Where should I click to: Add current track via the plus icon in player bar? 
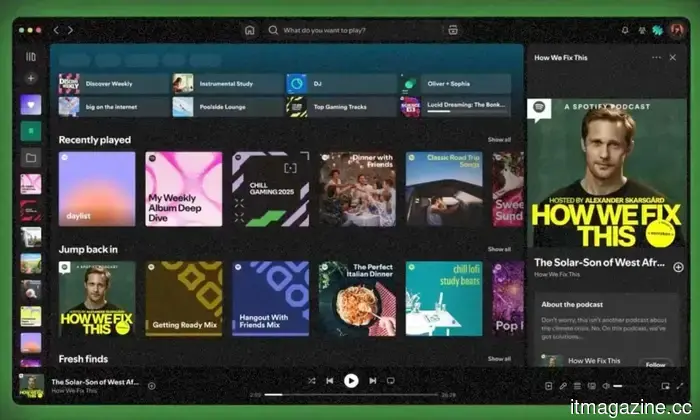pyautogui.click(x=152, y=386)
